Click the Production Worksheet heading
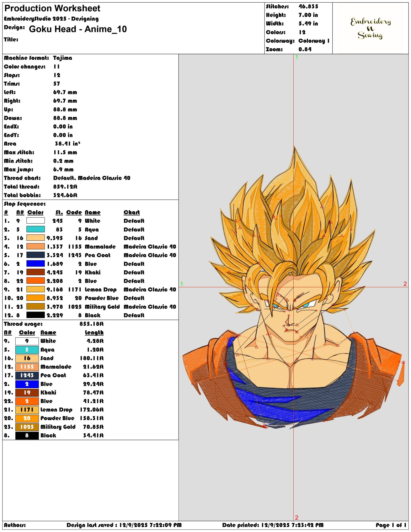The image size is (411, 532). 52,9
